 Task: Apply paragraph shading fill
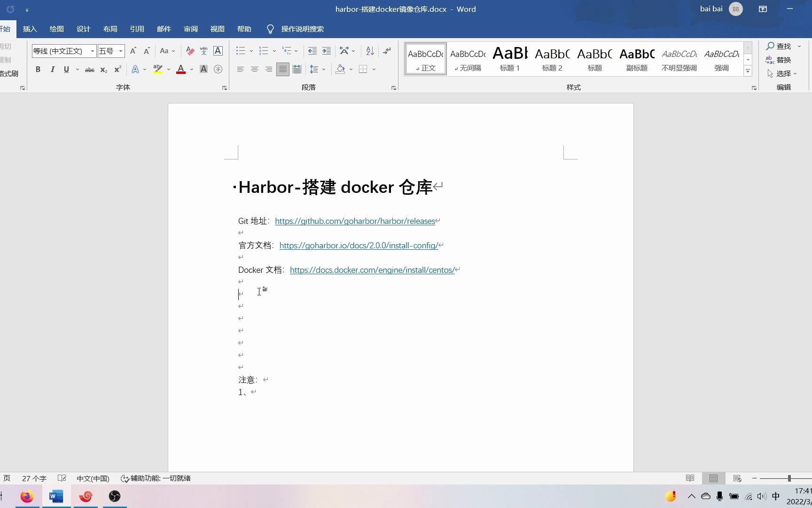click(x=341, y=70)
